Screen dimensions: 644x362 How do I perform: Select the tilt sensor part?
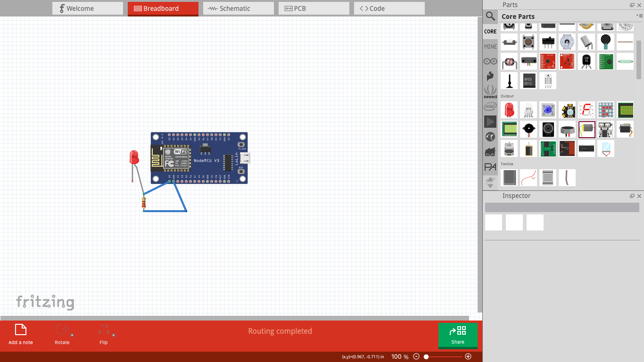click(x=586, y=42)
